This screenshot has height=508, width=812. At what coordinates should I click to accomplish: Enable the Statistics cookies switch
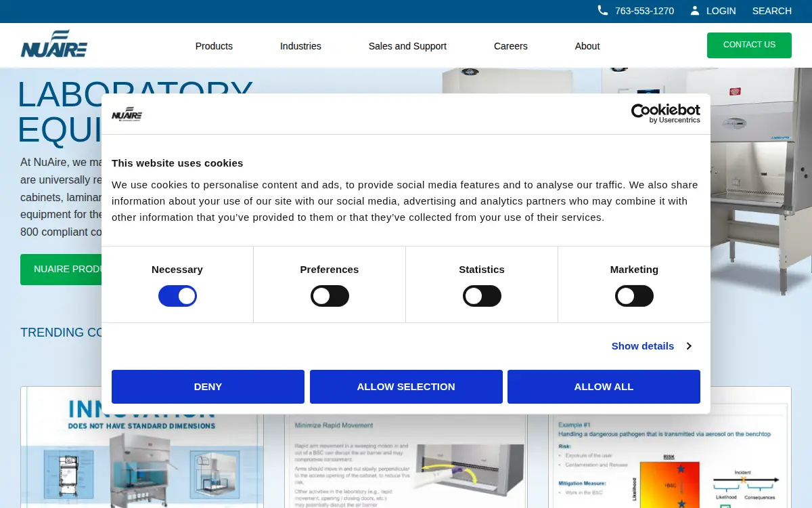pos(482,296)
